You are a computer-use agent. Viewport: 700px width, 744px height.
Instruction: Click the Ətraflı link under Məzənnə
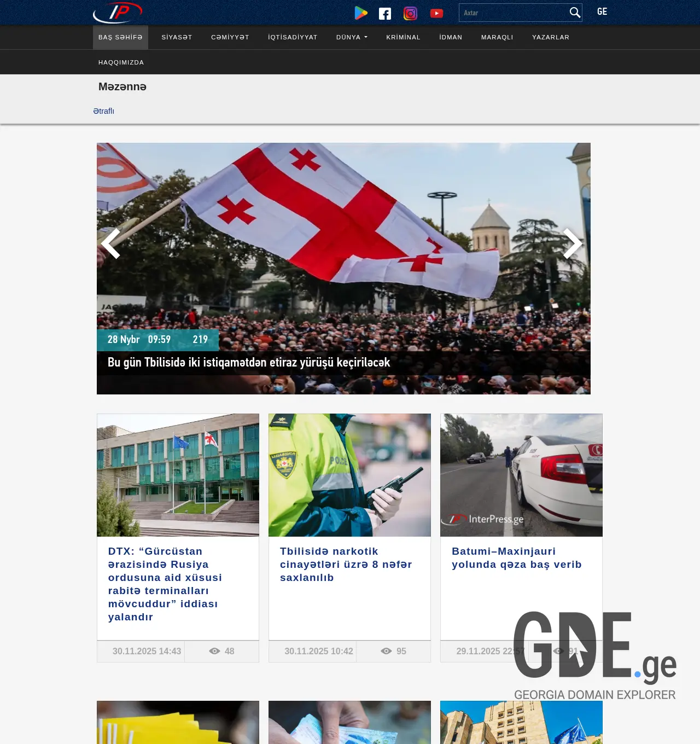click(x=104, y=111)
